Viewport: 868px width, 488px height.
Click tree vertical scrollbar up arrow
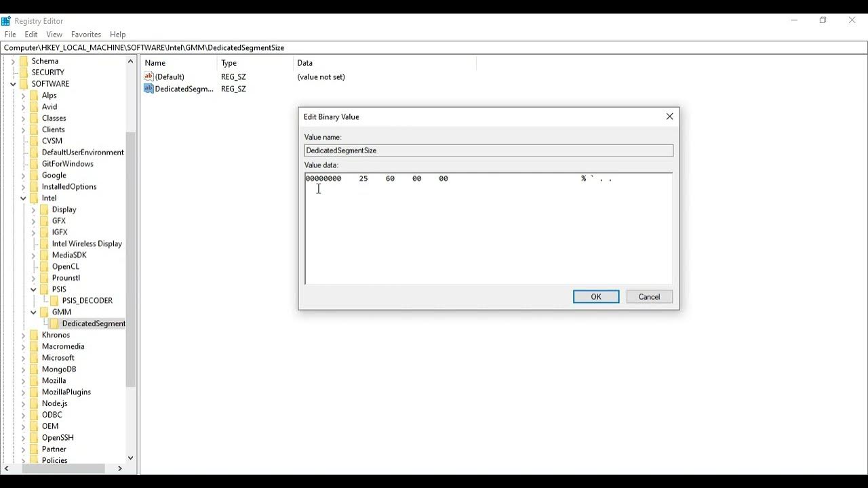pyautogui.click(x=131, y=62)
